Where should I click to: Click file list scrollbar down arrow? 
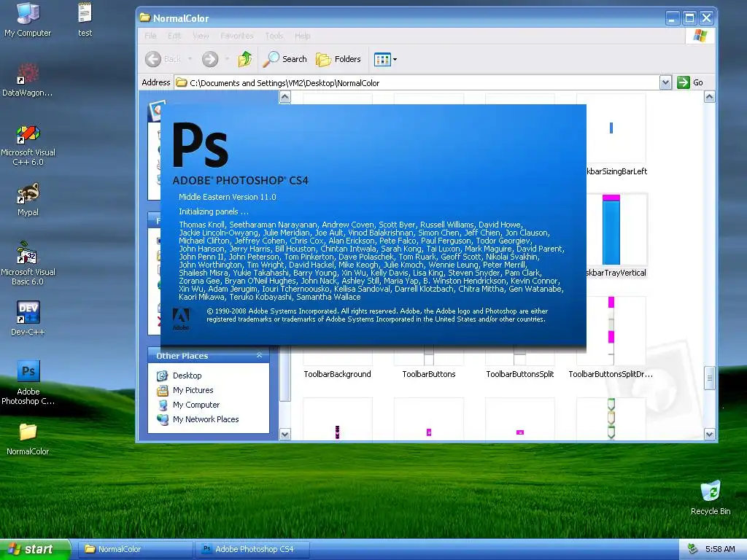[x=709, y=435]
